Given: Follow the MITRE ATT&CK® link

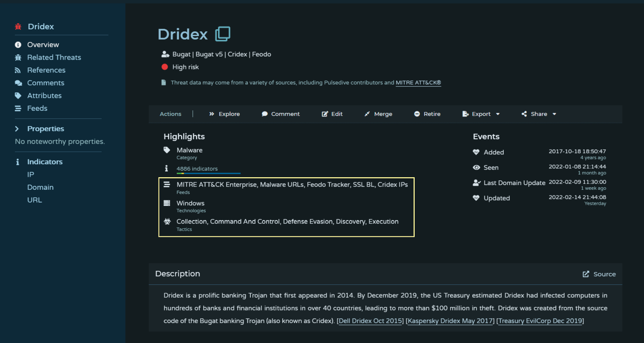Looking at the screenshot, I should click(x=418, y=83).
